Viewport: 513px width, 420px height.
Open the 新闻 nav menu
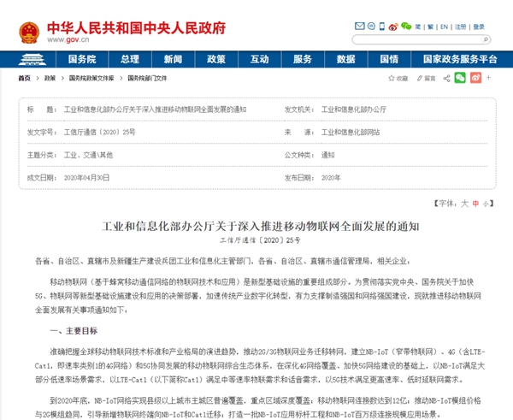click(173, 59)
